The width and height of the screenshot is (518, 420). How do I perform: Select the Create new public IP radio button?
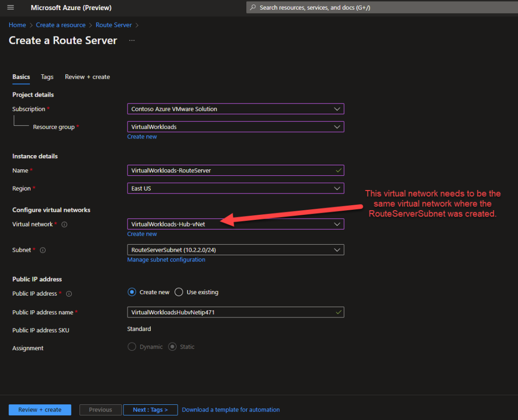pyautogui.click(x=132, y=292)
